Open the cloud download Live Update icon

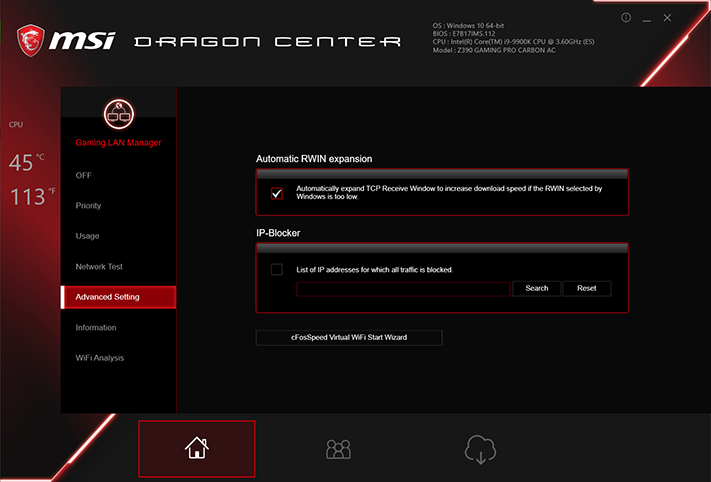(x=480, y=449)
